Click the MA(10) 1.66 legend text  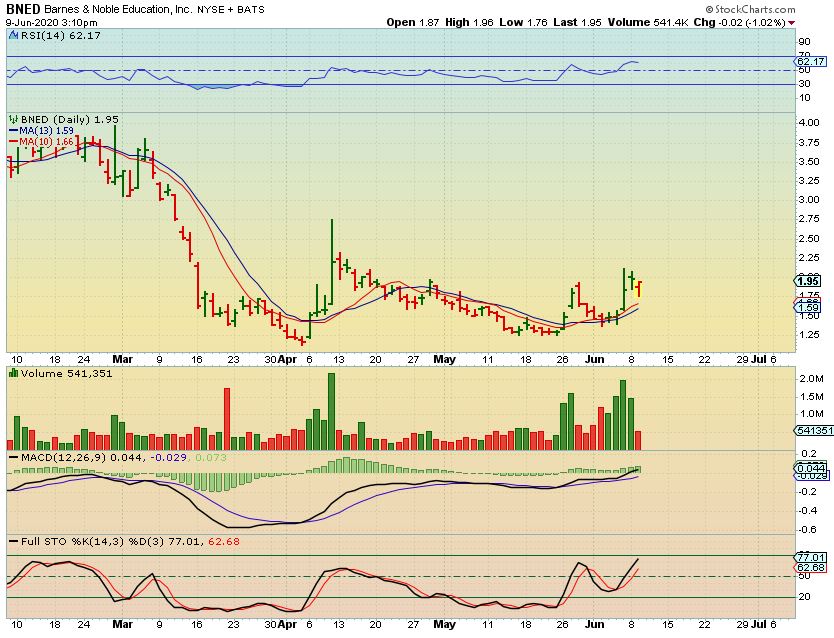(46, 142)
